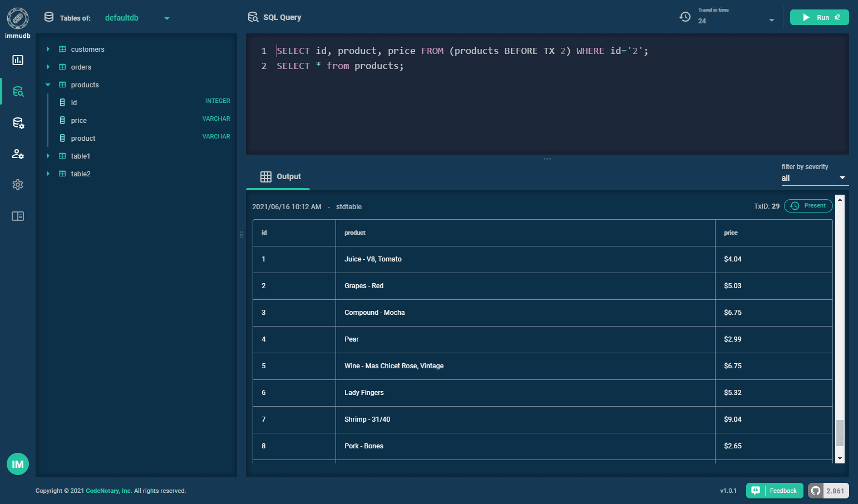Click the immudb logo
Viewport: 858px width, 504px height.
pos(17,17)
